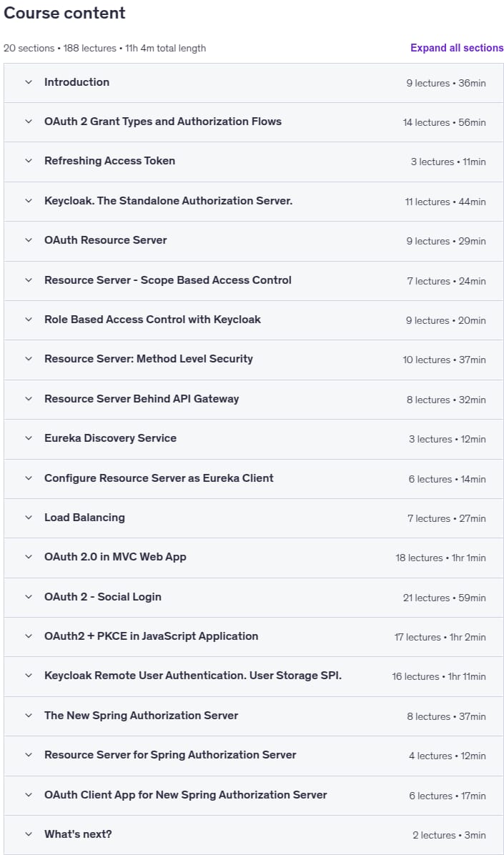Select 'Role Based Access Control with Keycloak'

153,320
